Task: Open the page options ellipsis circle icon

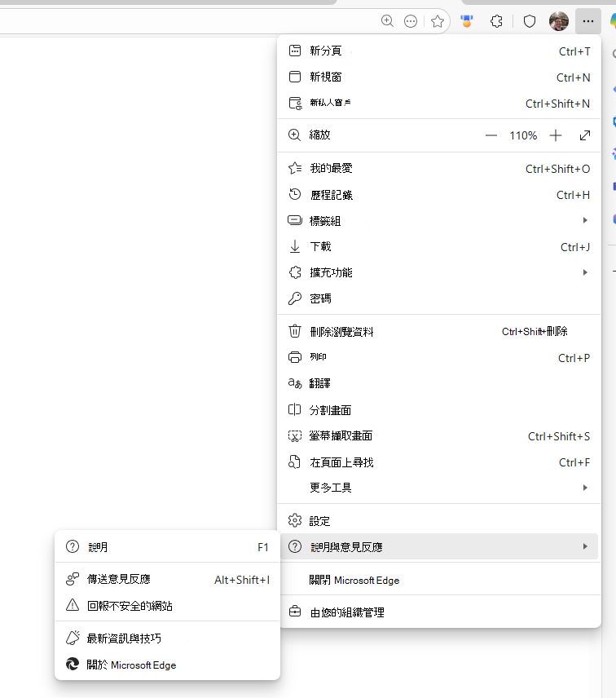Action: tap(411, 21)
